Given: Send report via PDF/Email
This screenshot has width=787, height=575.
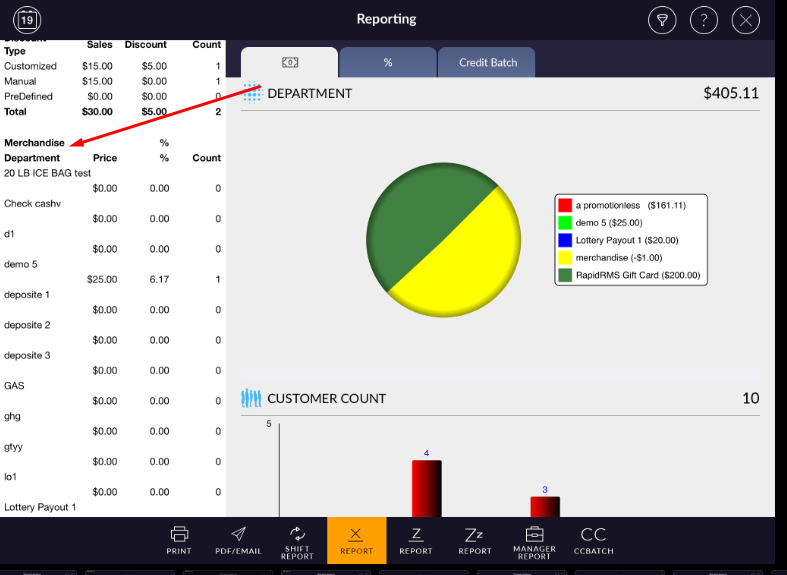Looking at the screenshot, I should pos(238,540).
